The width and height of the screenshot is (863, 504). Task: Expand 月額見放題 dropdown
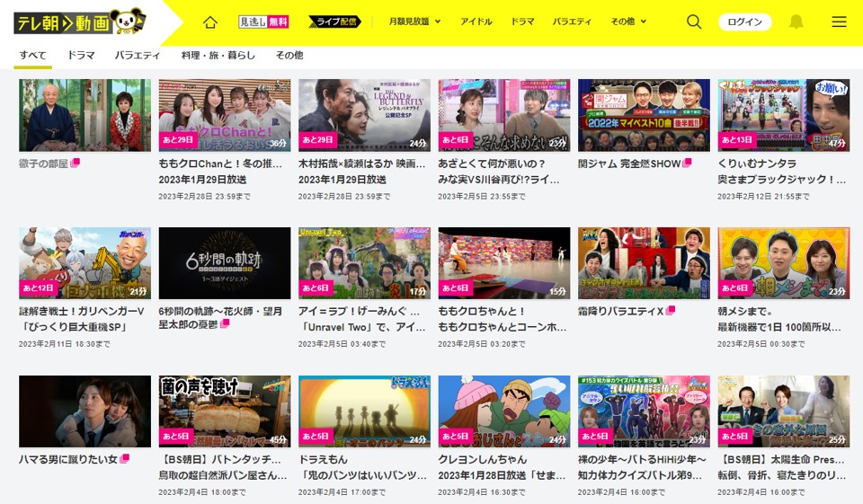tap(415, 22)
